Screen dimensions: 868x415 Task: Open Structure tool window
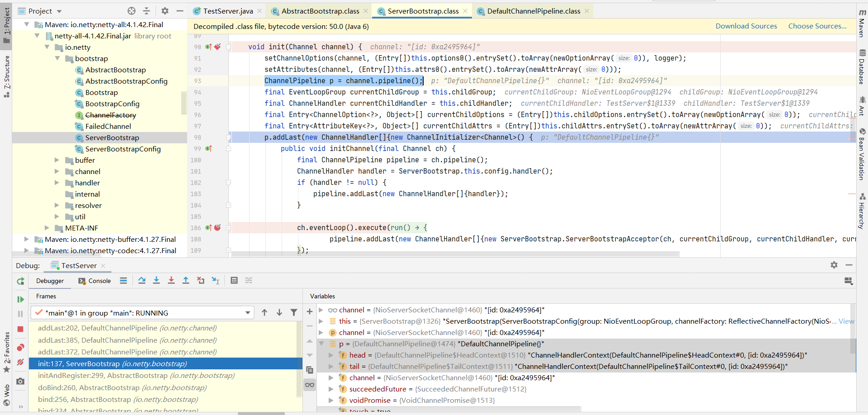click(7, 76)
